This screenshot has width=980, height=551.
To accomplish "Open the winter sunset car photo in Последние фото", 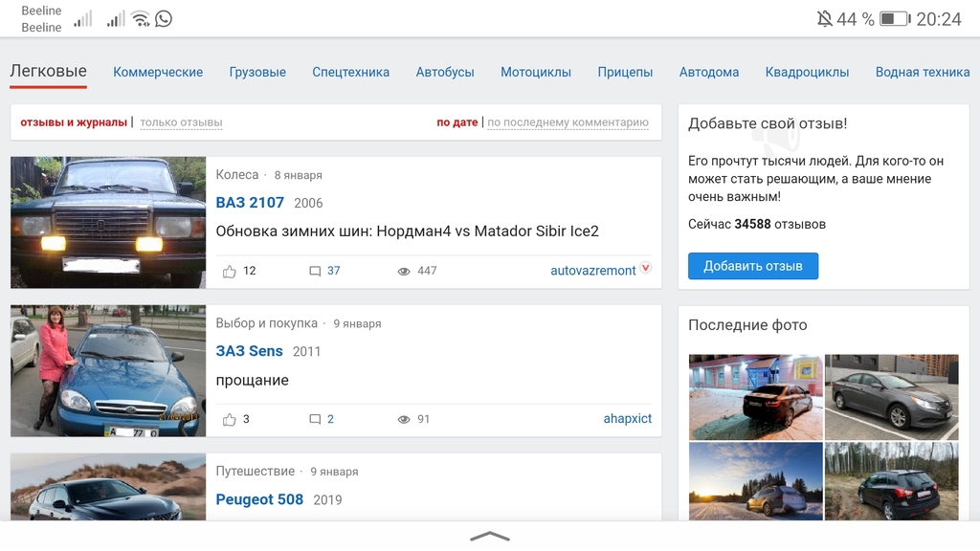I will pos(756,481).
